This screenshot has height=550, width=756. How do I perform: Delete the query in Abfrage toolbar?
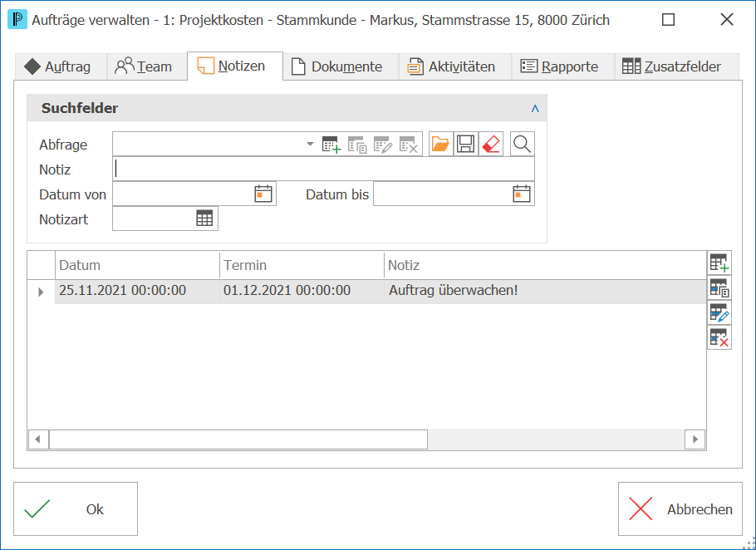[409, 144]
